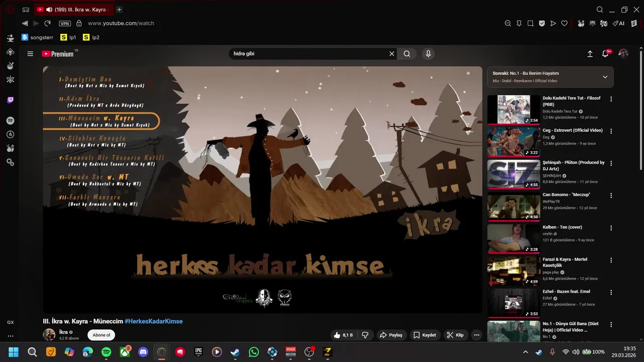Click the main video player area
Viewport: 644px width, 362px height.
click(262, 190)
